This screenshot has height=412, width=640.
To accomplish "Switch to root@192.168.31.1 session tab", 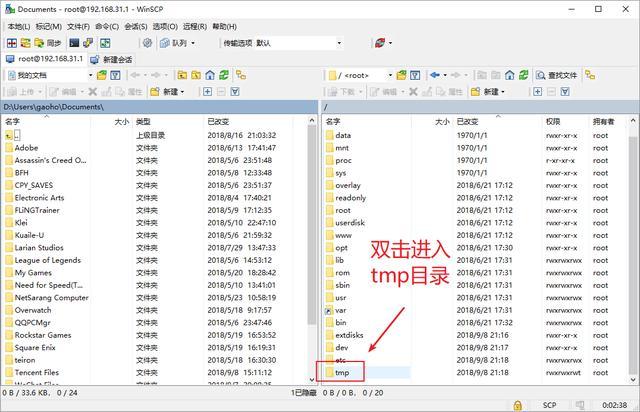I will tap(44, 59).
